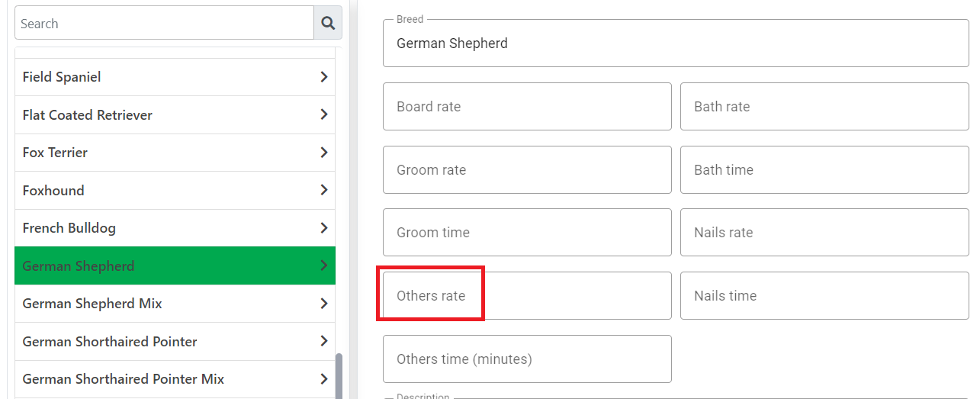Click the Foxhound row chevron
Screen dimensions: 980x399
(x=324, y=190)
